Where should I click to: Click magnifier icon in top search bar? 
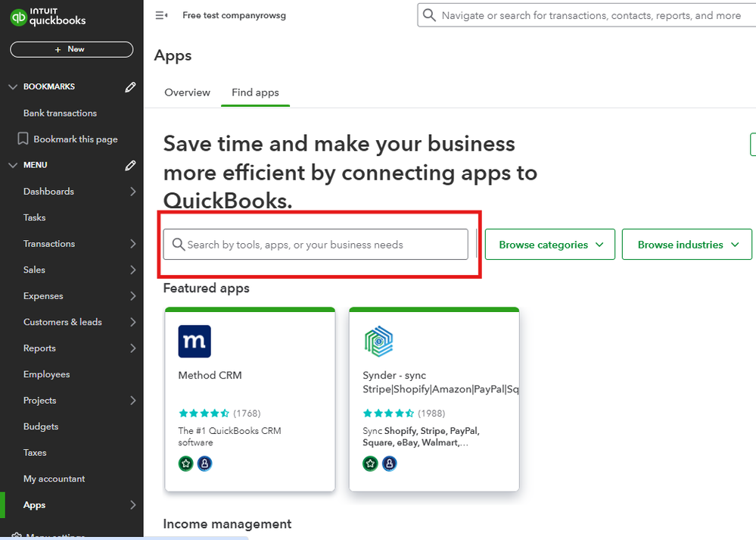coord(429,15)
